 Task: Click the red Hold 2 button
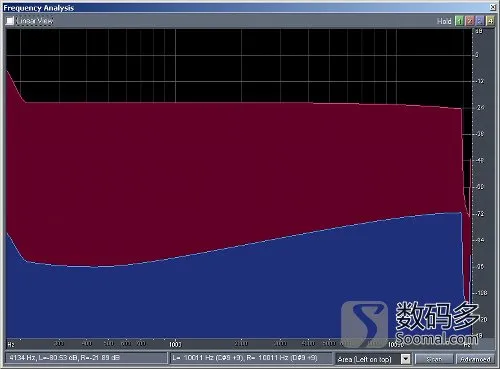point(470,21)
